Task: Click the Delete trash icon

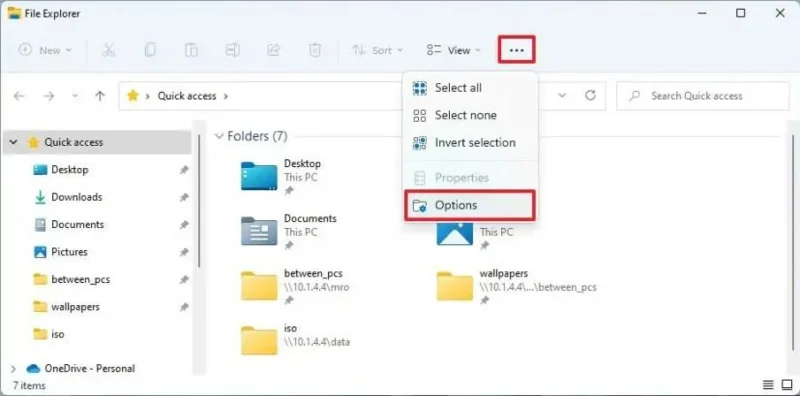Action: (315, 50)
